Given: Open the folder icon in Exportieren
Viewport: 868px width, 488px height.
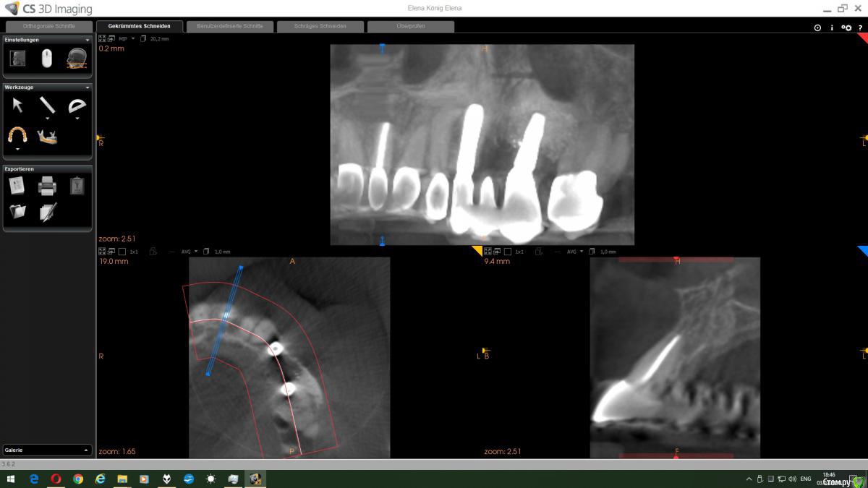Looking at the screenshot, I should click(x=17, y=212).
